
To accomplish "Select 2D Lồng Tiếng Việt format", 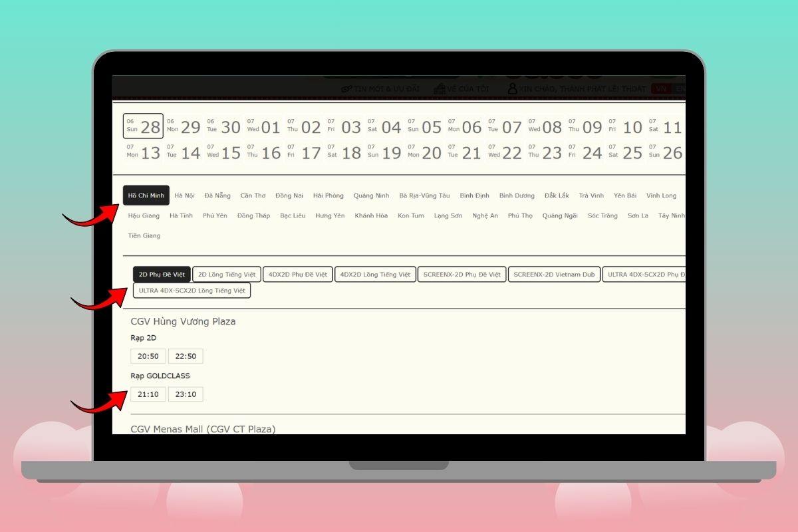I will [x=227, y=274].
